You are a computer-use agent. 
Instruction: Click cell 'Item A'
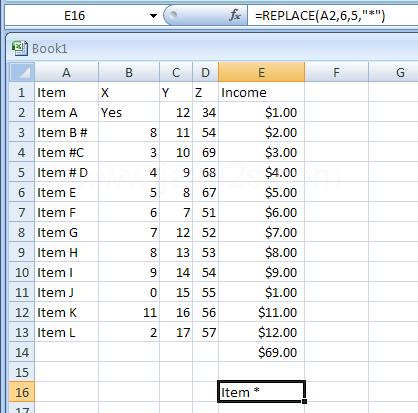(67, 112)
